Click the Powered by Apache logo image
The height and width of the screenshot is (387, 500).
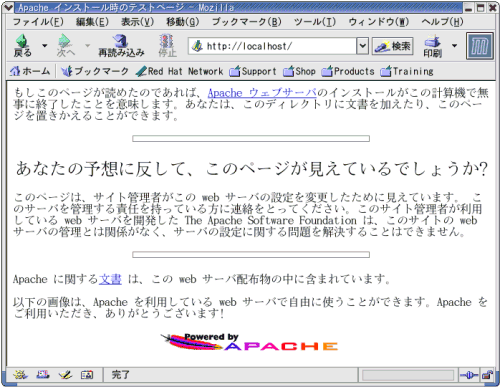249,342
